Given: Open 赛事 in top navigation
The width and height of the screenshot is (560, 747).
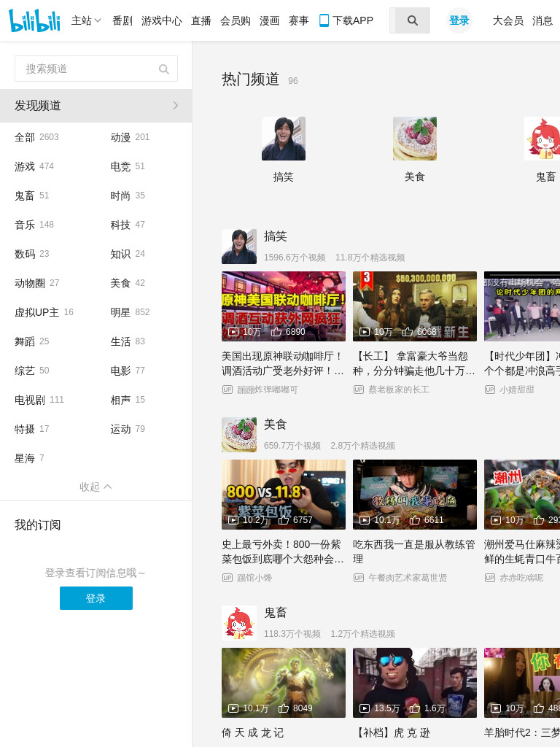Looking at the screenshot, I should [x=298, y=20].
